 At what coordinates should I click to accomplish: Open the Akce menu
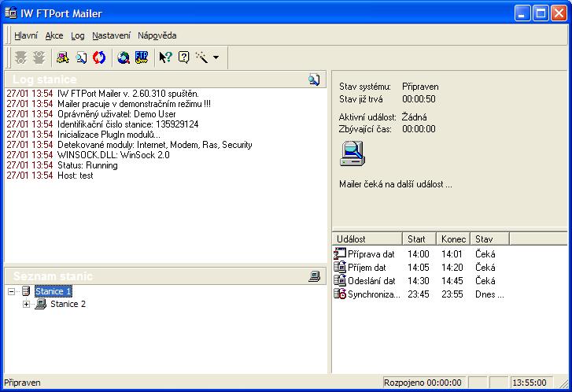[54, 35]
